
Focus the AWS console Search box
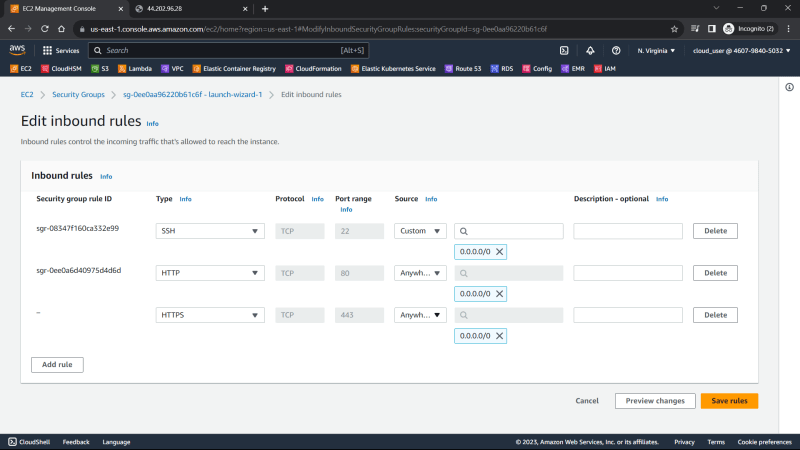229,51
